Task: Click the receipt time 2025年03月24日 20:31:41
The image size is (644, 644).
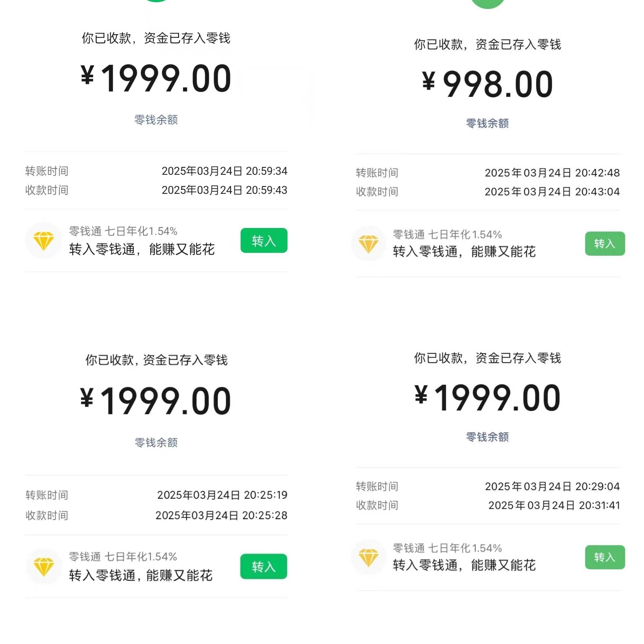Action: pyautogui.click(x=554, y=505)
